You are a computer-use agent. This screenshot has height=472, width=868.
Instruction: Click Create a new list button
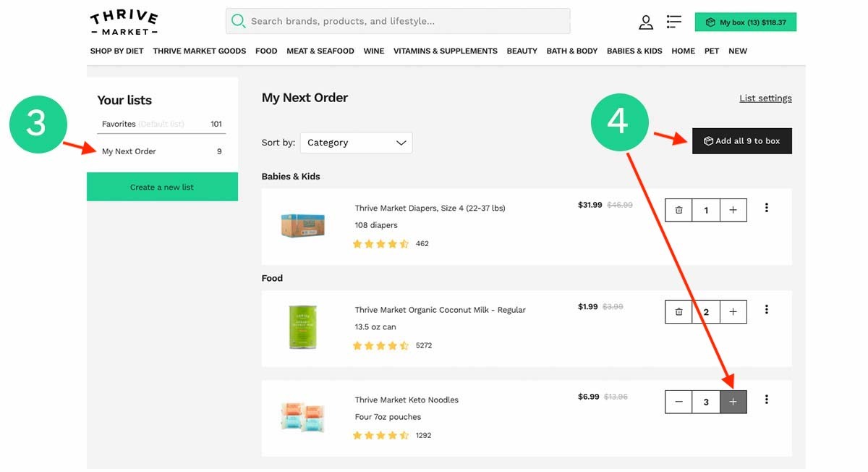coord(162,187)
